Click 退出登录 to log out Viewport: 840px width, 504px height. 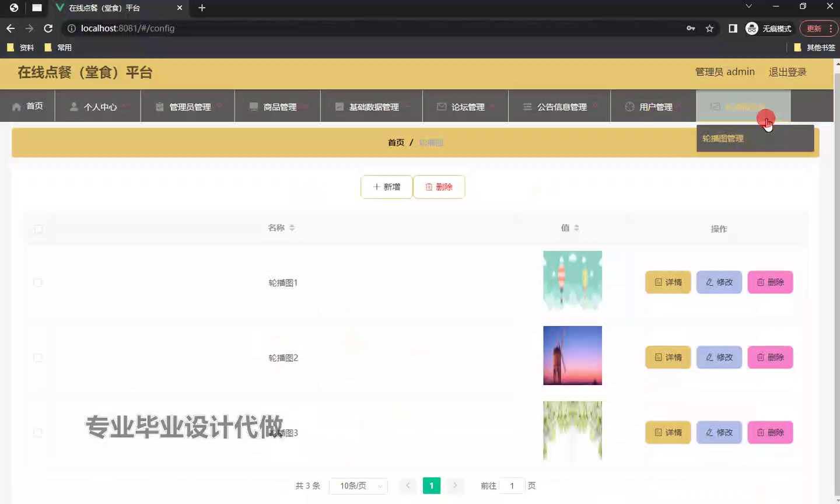tap(787, 72)
